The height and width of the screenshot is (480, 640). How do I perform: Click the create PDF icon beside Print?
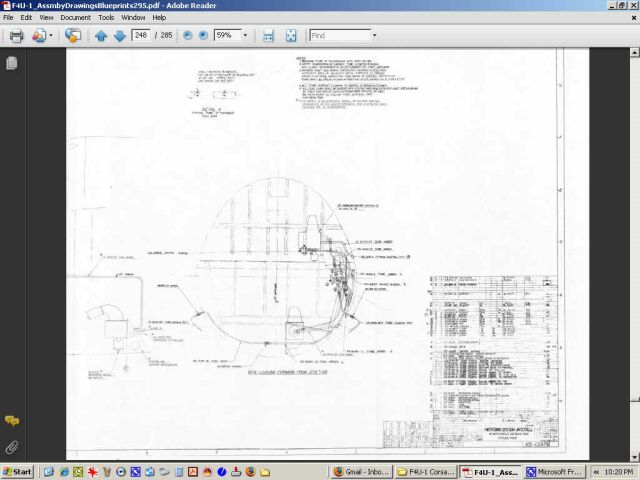click(39, 36)
